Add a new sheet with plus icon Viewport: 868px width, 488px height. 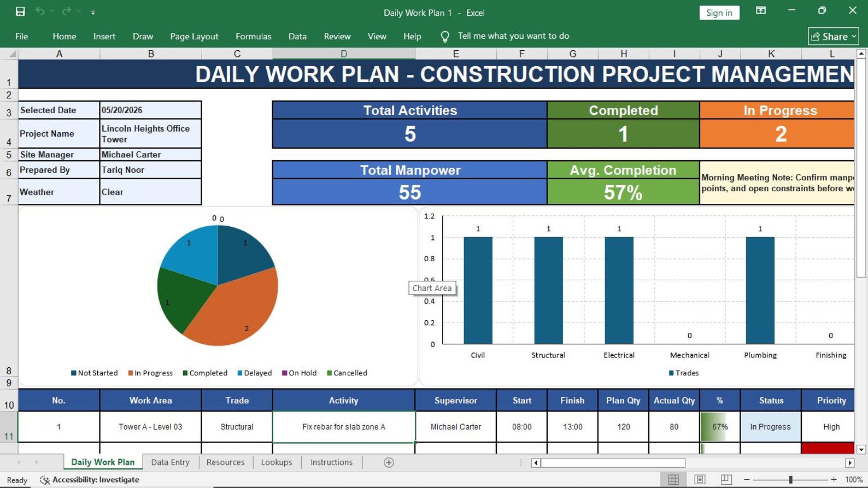(389, 463)
